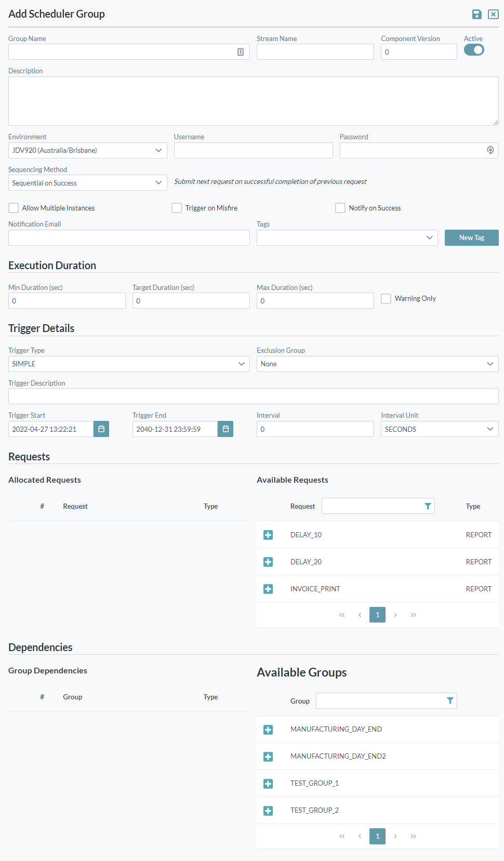Image resolution: width=504 pixels, height=861 pixels.
Task: Click the New Tag button
Action: coord(471,237)
